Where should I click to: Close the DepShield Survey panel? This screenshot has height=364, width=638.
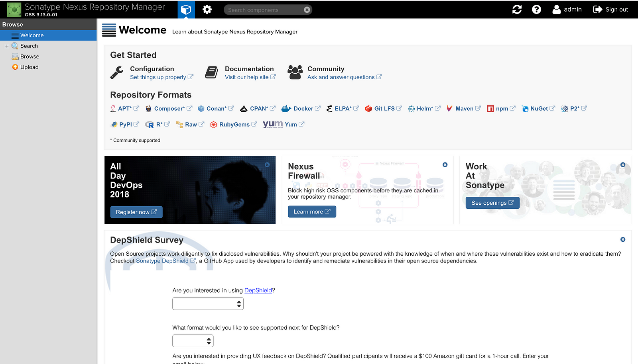pyautogui.click(x=623, y=239)
